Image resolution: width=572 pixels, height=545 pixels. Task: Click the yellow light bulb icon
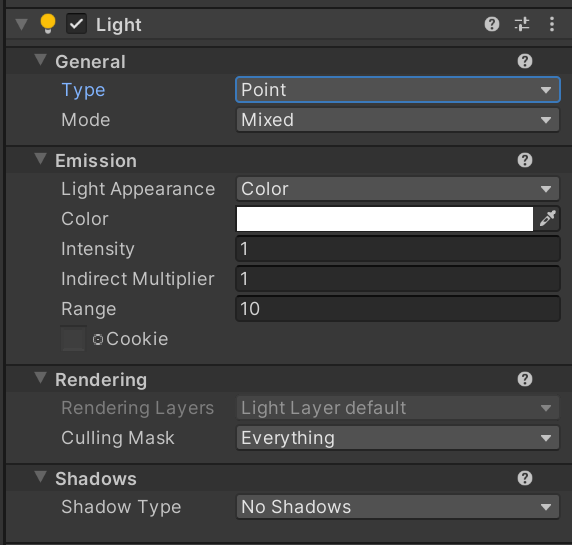pyautogui.click(x=48, y=24)
